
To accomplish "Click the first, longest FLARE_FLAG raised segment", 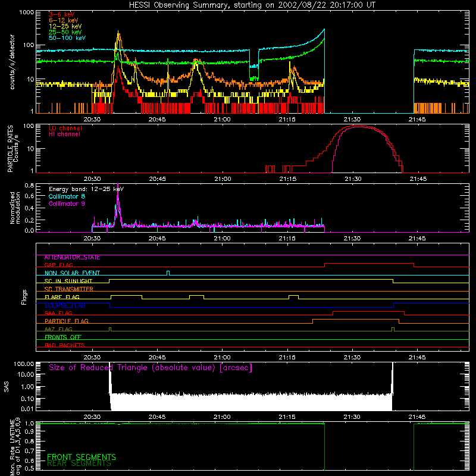I will (127, 295).
